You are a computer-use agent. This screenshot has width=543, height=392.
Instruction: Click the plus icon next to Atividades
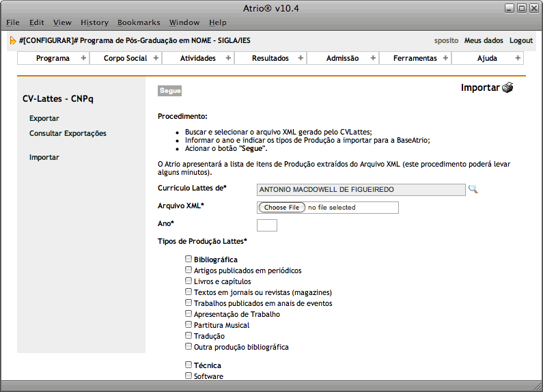[228, 58]
